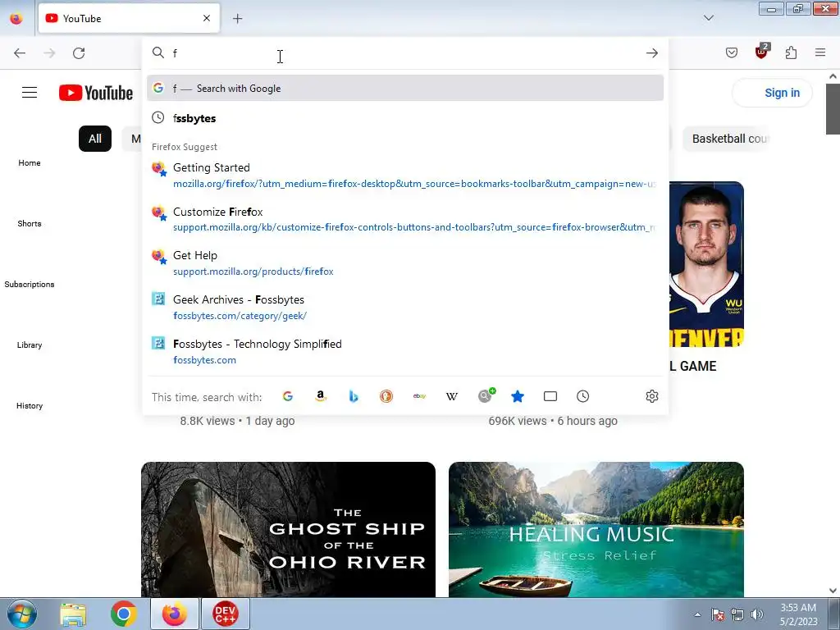Open 'Geek Archives - Fossbytes' suggestion
The width and height of the screenshot is (840, 630).
click(x=405, y=308)
